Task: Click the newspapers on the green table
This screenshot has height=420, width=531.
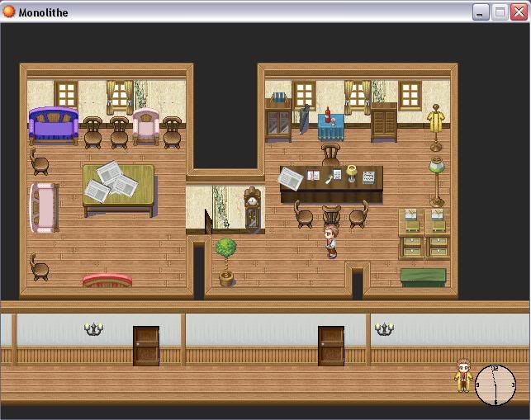Action: pyautogui.click(x=111, y=181)
